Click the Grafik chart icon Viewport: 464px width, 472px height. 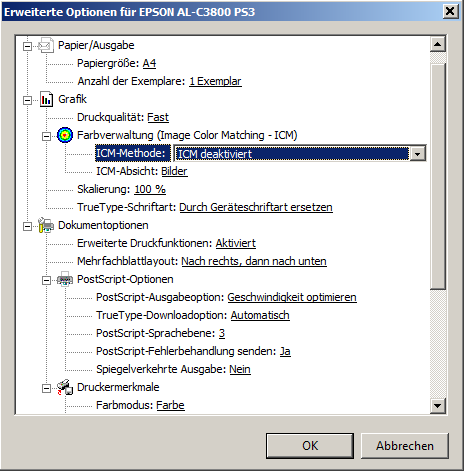tap(46, 99)
